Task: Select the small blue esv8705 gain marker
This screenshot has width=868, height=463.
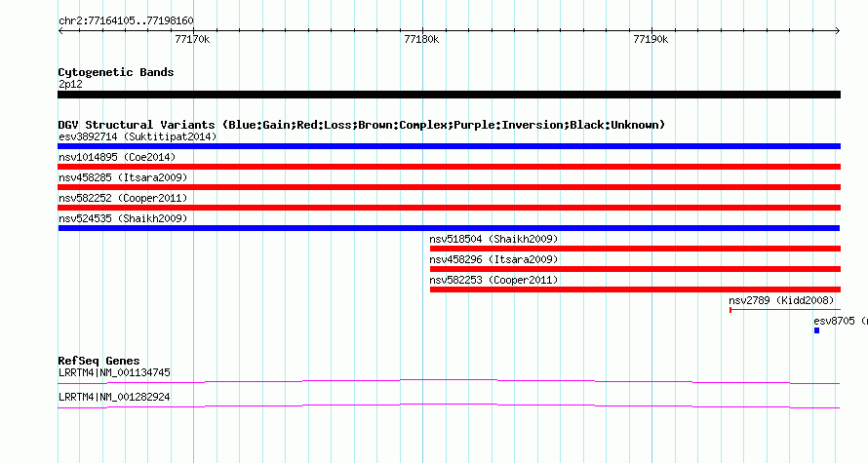Action: [816, 330]
